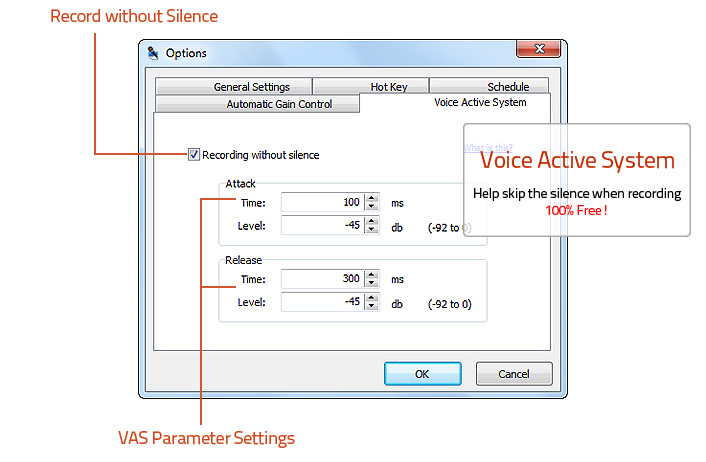Select the Voice Active System tab
The image size is (706, 462).
coord(455,103)
